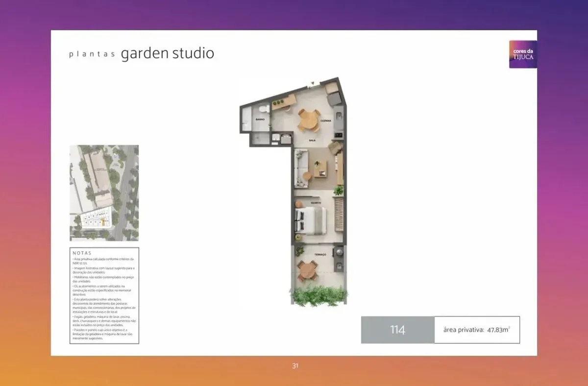Click the double bed in QUARTO
This screenshot has height=386, width=588.
310,219
